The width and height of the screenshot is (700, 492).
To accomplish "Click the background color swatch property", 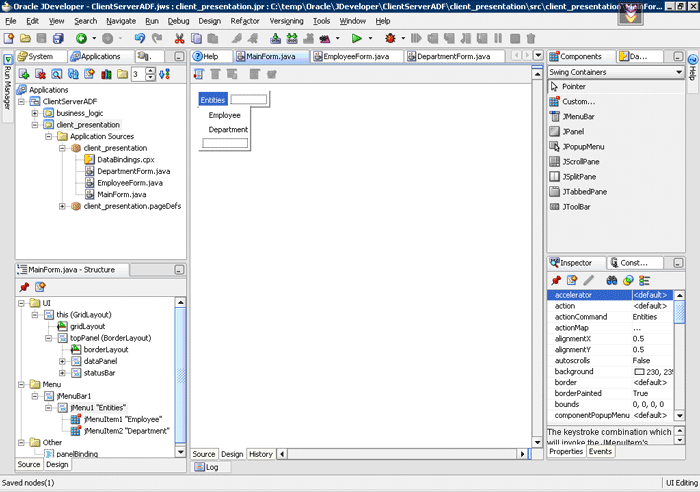I will tap(640, 372).
